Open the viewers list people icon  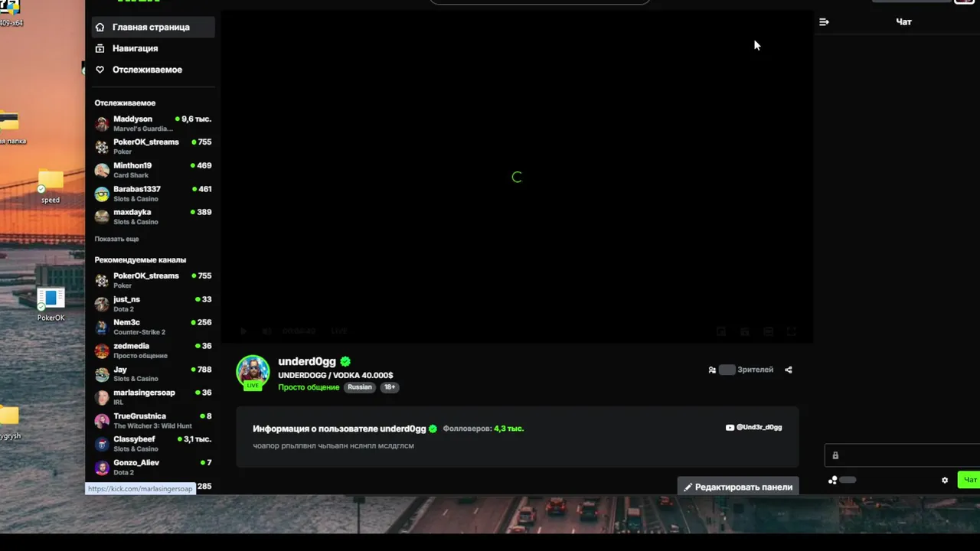pyautogui.click(x=712, y=370)
